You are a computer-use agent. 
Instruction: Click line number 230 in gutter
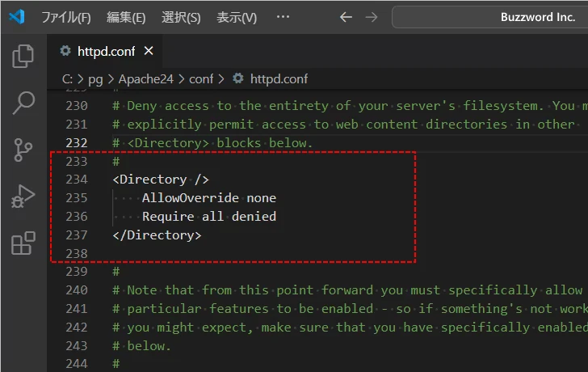point(77,106)
